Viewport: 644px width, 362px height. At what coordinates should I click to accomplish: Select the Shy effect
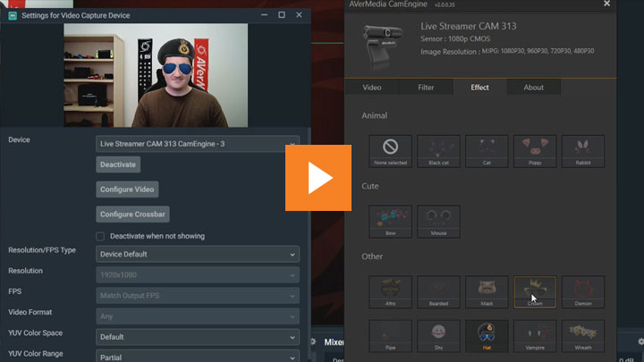click(438, 336)
